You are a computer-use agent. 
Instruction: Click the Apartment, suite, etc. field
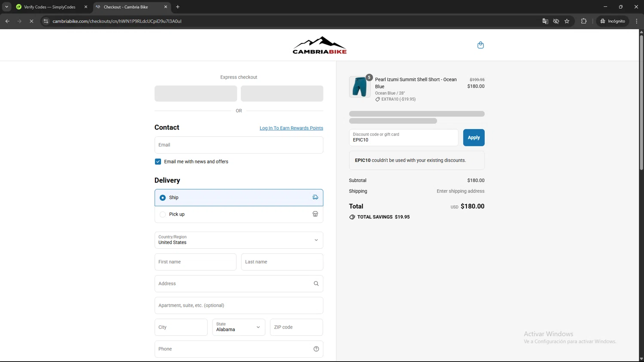(239, 305)
